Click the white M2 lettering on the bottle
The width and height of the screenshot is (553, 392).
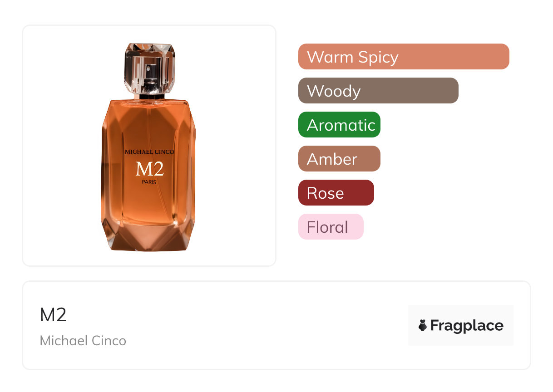[x=149, y=169]
